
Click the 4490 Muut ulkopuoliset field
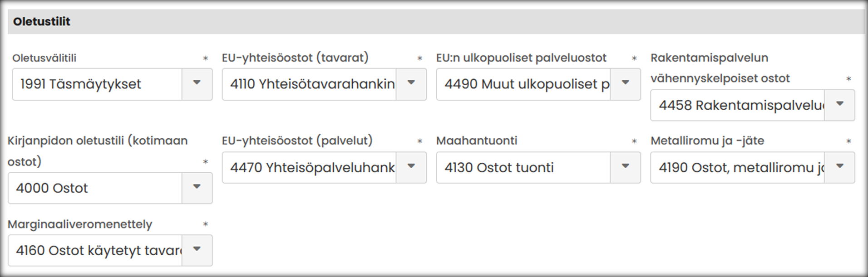(x=524, y=84)
